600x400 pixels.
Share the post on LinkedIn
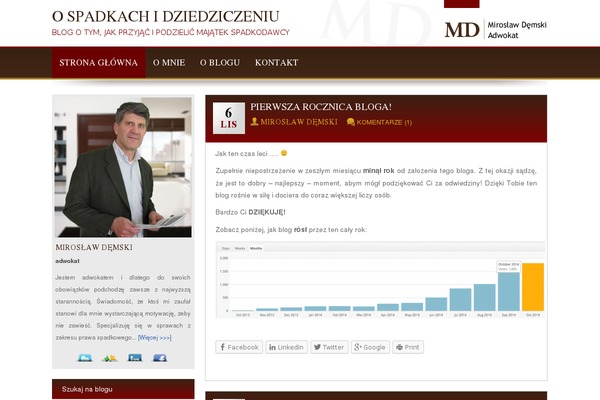click(287, 347)
